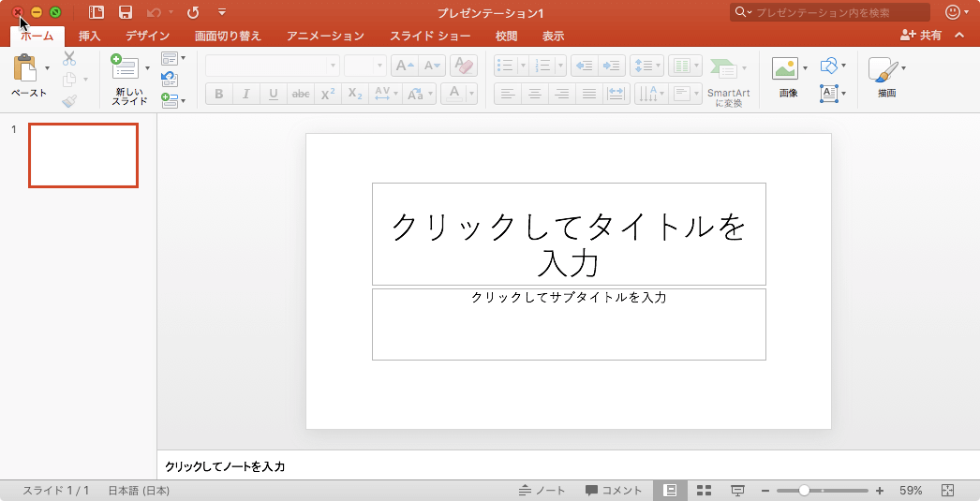Collapse the ribbon with the chevron
The height and width of the screenshot is (501, 980).
(958, 36)
